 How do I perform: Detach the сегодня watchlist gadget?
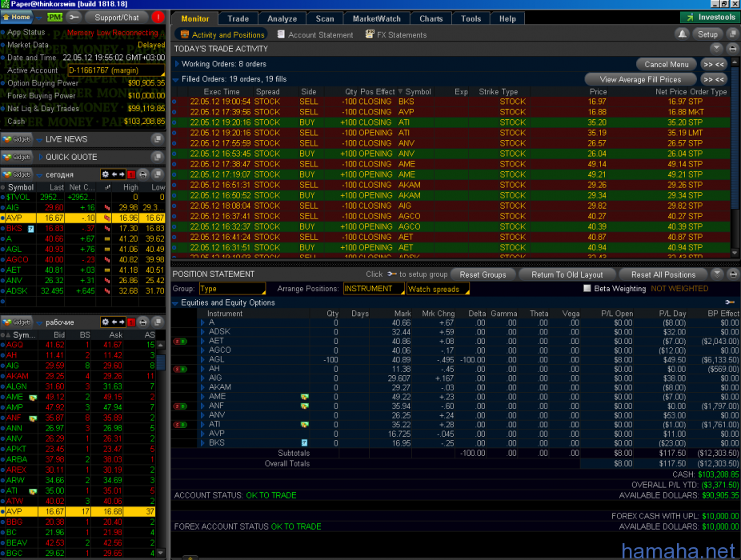point(158,174)
